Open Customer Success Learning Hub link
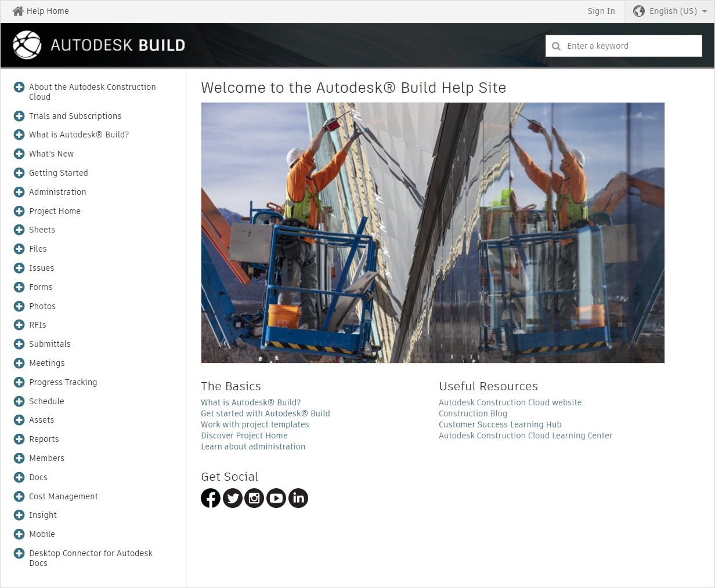This screenshot has width=715, height=588. coord(500,424)
